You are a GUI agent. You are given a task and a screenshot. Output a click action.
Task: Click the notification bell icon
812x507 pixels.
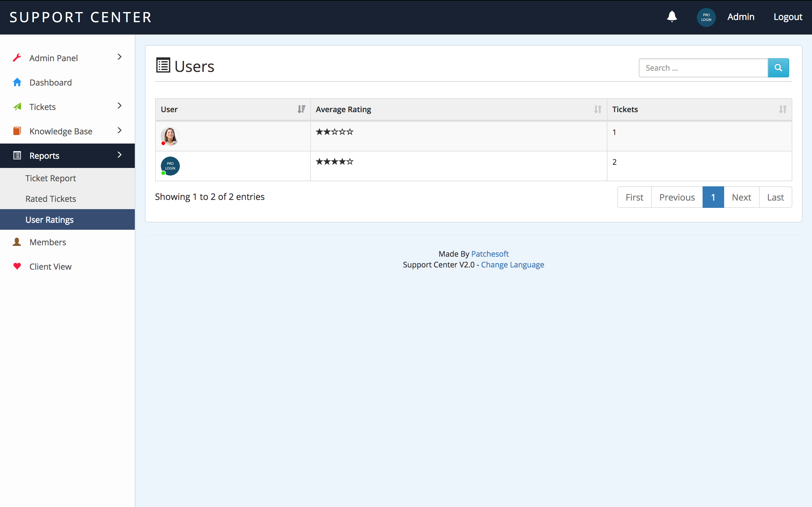point(672,16)
